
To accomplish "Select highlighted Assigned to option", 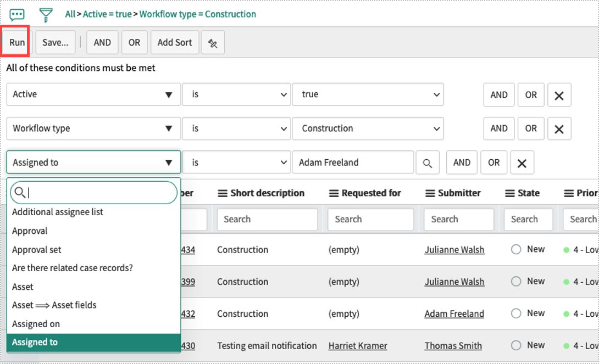I will click(93, 342).
